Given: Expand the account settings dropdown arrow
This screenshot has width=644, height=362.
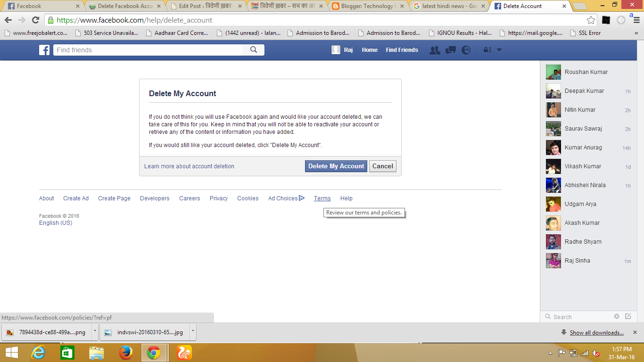Looking at the screenshot, I should (x=499, y=50).
